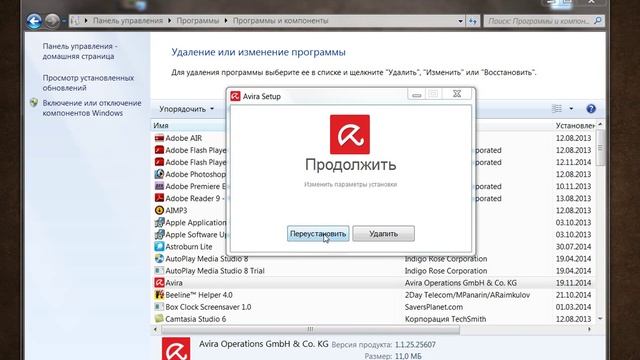
Task: Sort by the Имя column header
Action: point(161,125)
